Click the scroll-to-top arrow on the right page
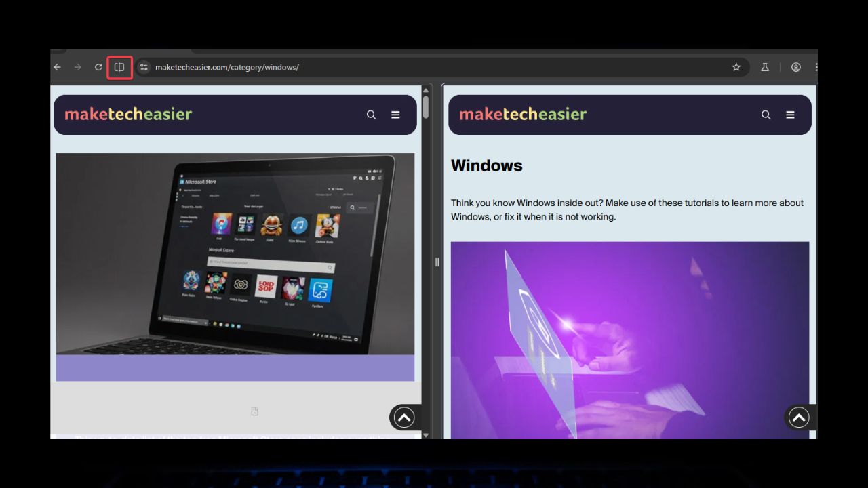The image size is (868, 488). click(x=799, y=418)
